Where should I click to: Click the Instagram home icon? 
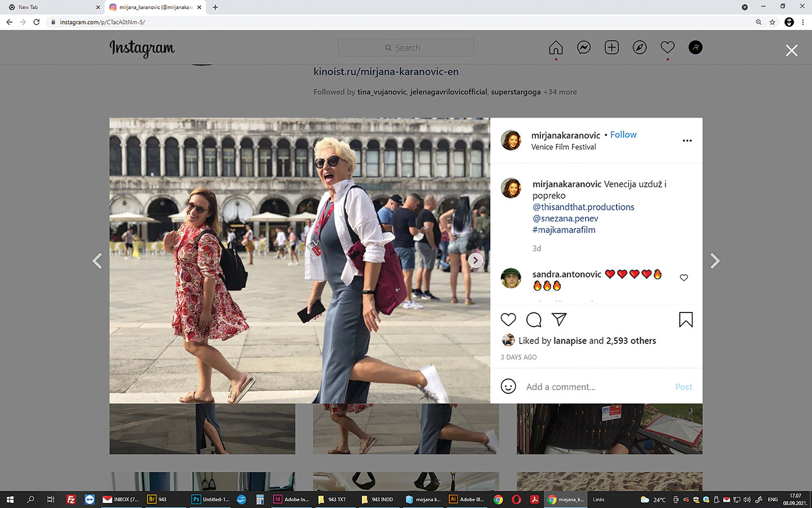click(555, 48)
